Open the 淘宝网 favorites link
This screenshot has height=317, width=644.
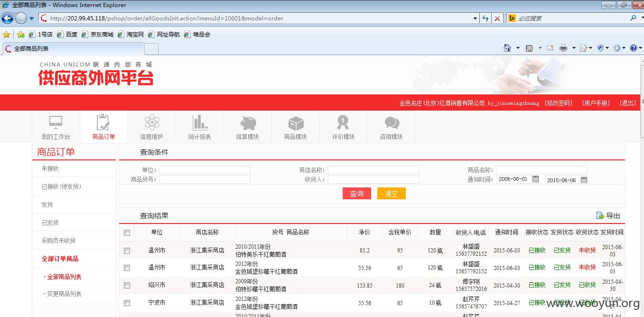(131, 35)
